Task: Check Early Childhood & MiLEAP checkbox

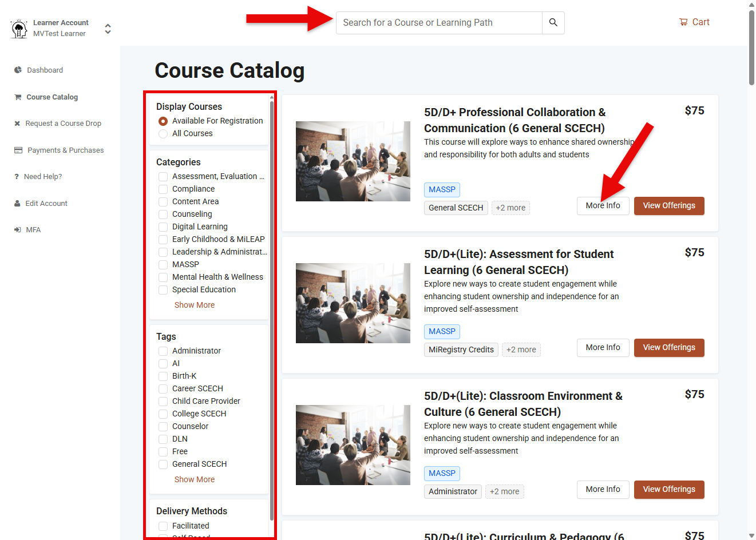Action: (163, 240)
